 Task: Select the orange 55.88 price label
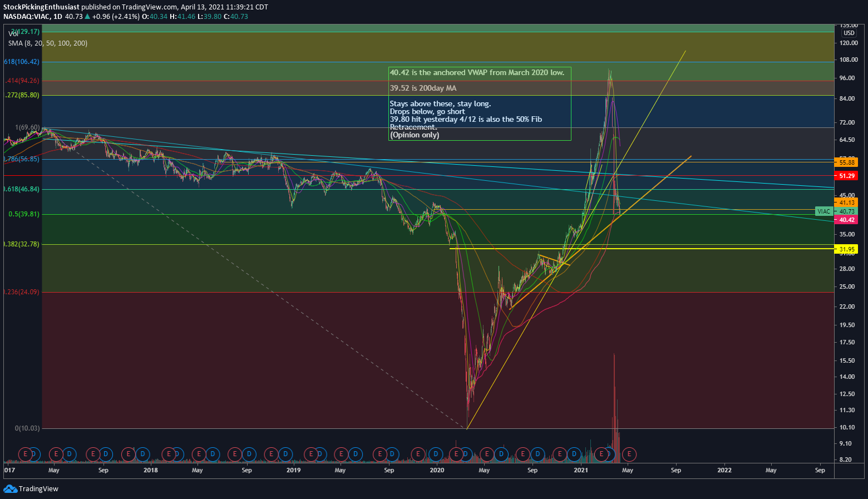pos(846,162)
